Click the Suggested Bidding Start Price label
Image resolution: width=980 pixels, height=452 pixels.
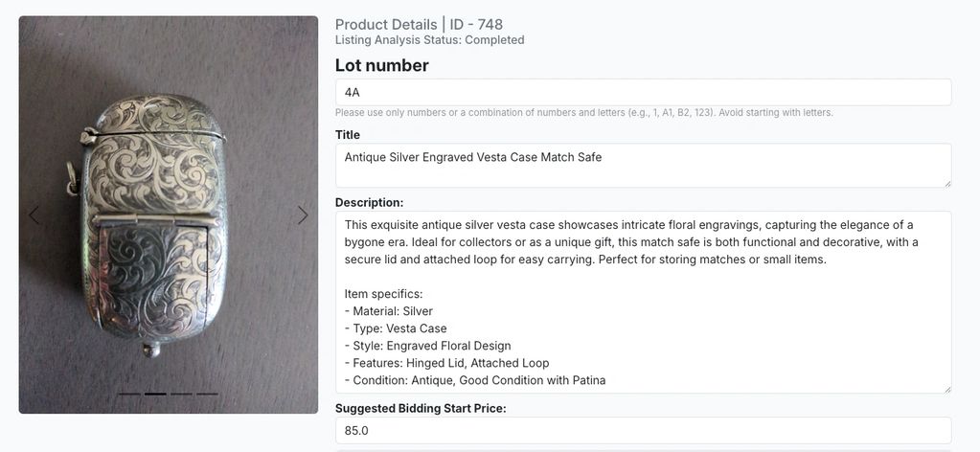coord(421,408)
